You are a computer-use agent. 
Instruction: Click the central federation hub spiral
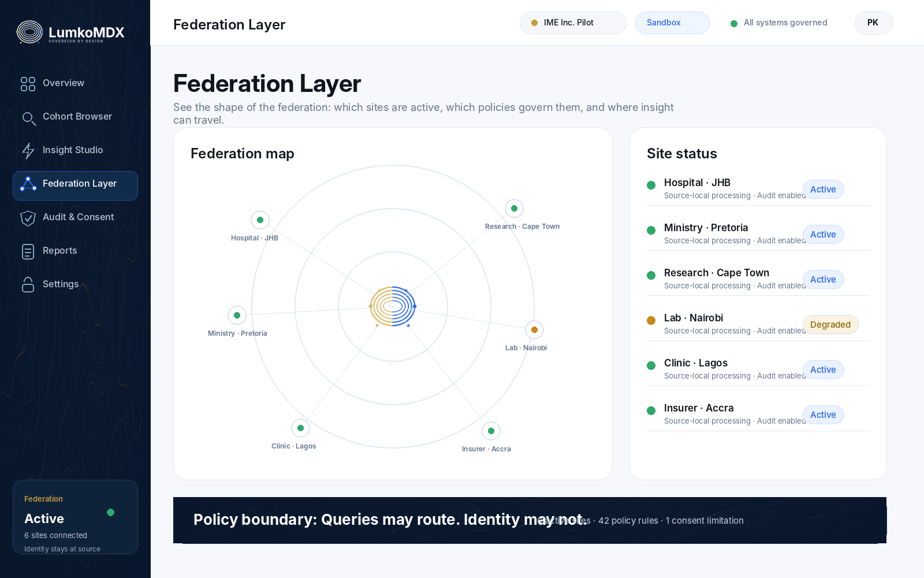393,306
